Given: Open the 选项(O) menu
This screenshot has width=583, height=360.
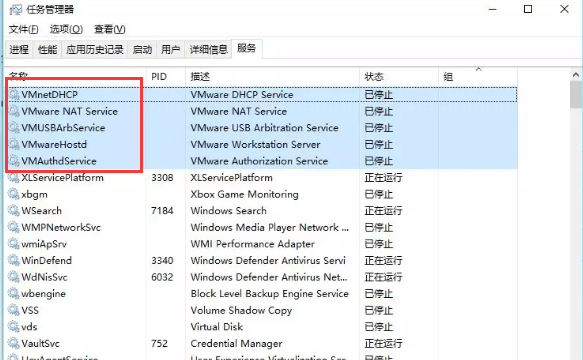Looking at the screenshot, I should [66, 29].
